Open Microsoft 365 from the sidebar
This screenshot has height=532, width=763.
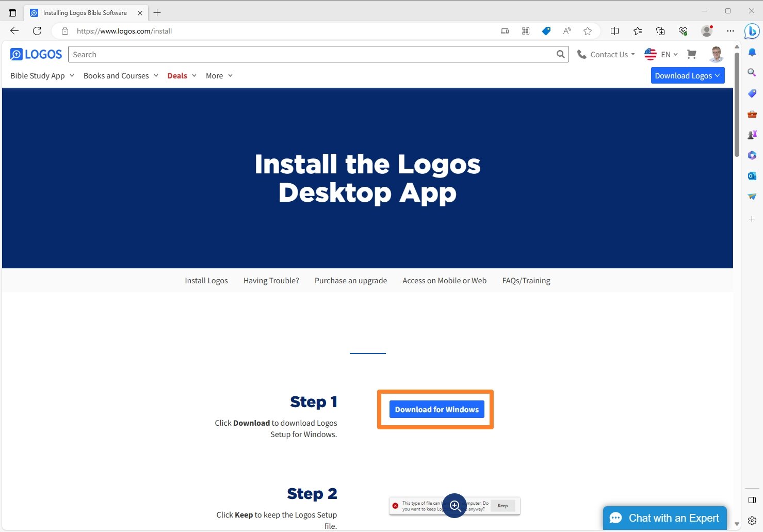pyautogui.click(x=752, y=155)
